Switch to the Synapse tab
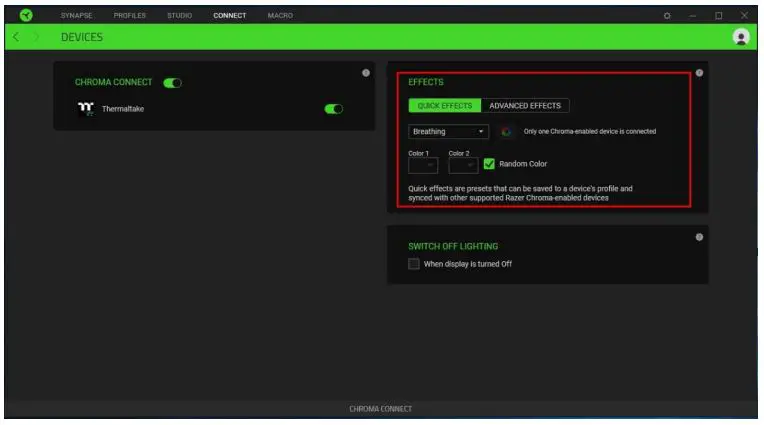The image size is (764, 425). [x=76, y=16]
